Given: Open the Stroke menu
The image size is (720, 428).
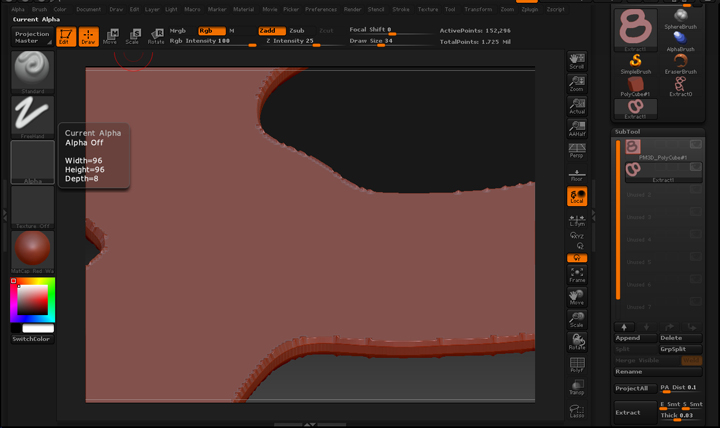Looking at the screenshot, I should click(x=401, y=9).
